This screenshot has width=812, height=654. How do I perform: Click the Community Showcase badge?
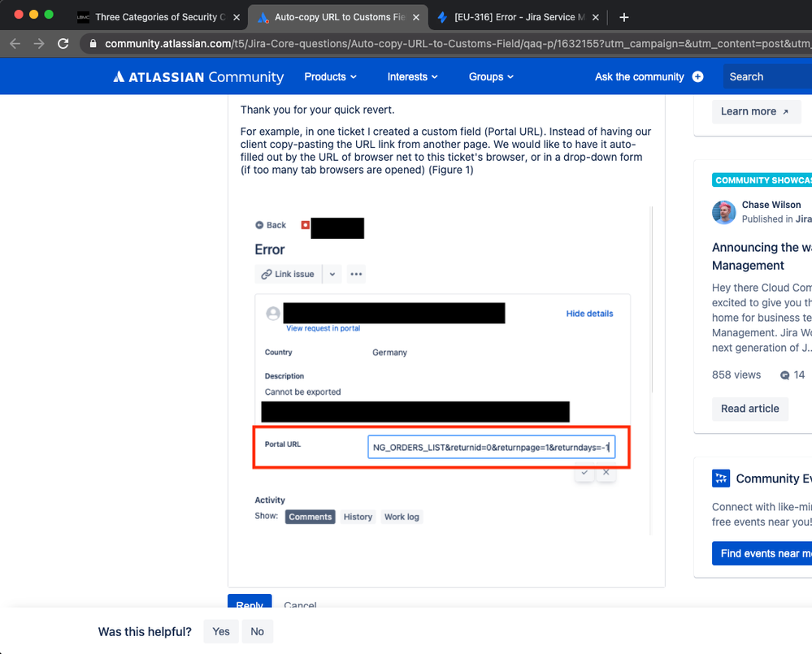(x=762, y=180)
